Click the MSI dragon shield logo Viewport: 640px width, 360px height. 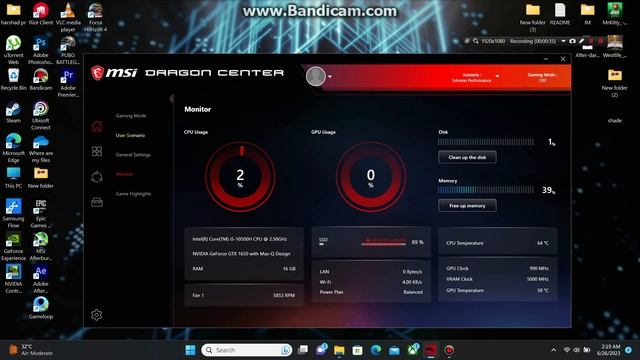point(97,73)
